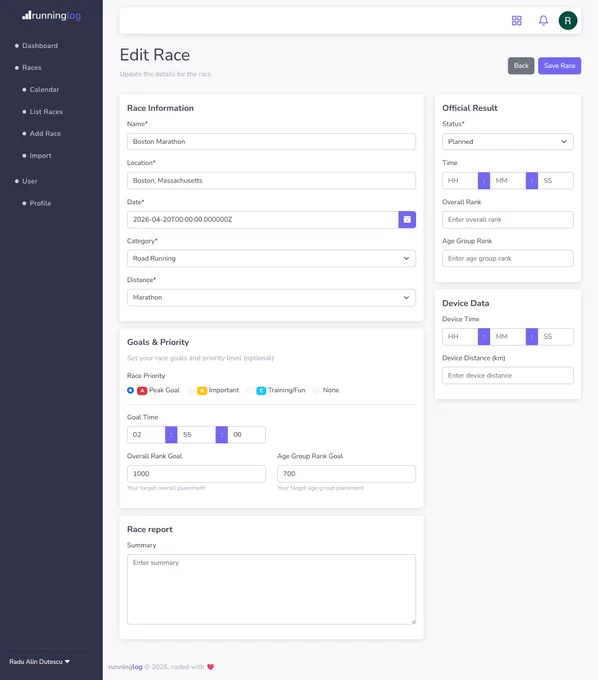Expand the Radu Alin Dutescu user menu
This screenshot has height=680, width=598.
coord(39,661)
